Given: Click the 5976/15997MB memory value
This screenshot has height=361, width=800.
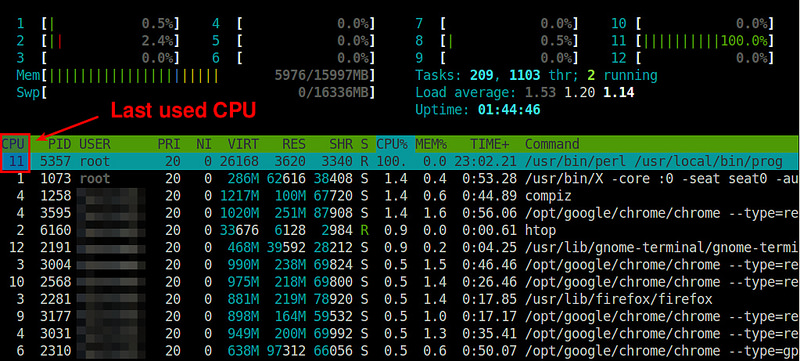Looking at the screenshot, I should (321, 75).
